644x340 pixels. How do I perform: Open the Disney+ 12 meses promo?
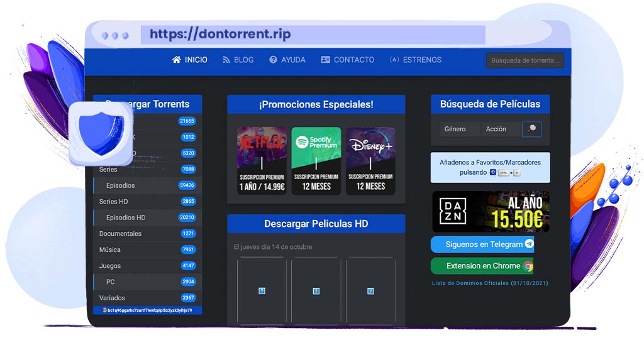(370, 160)
